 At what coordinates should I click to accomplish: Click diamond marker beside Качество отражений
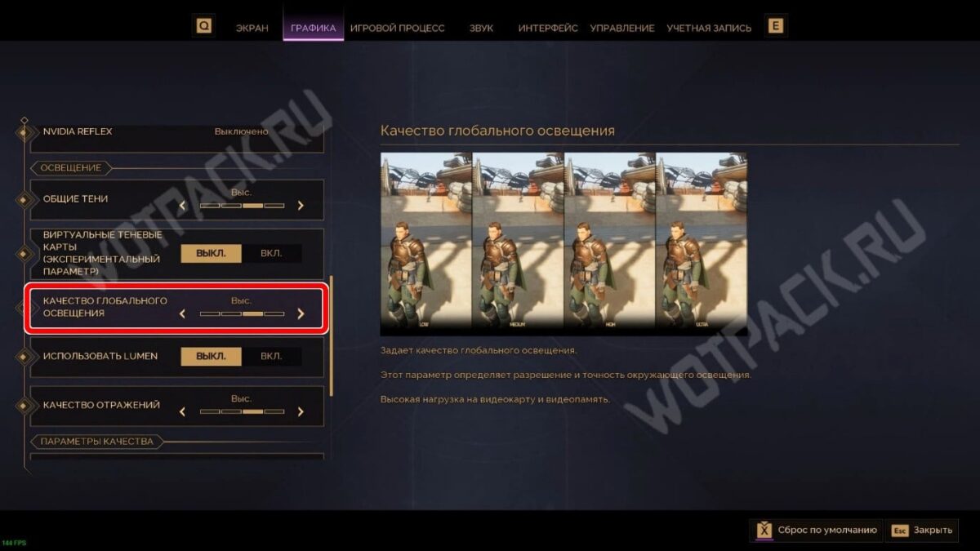coord(23,406)
